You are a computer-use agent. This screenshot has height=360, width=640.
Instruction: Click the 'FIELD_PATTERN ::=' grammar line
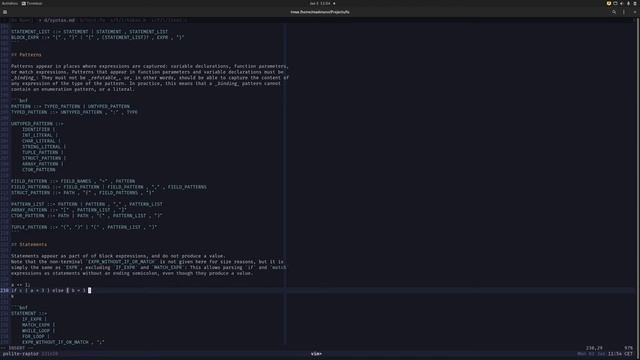73,181
